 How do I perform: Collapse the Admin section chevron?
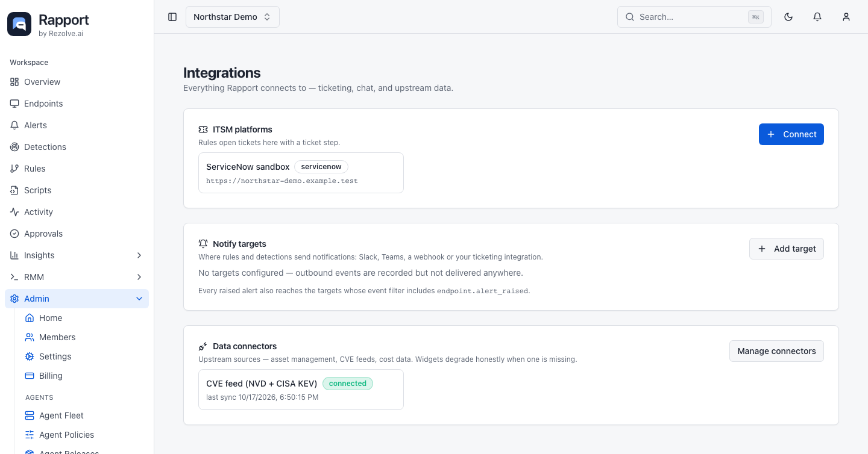[x=139, y=299]
